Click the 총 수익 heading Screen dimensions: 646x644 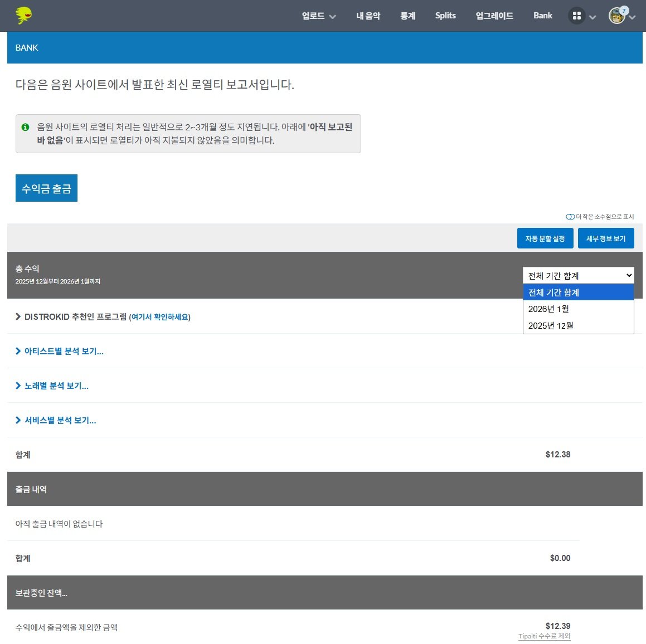(x=27, y=269)
